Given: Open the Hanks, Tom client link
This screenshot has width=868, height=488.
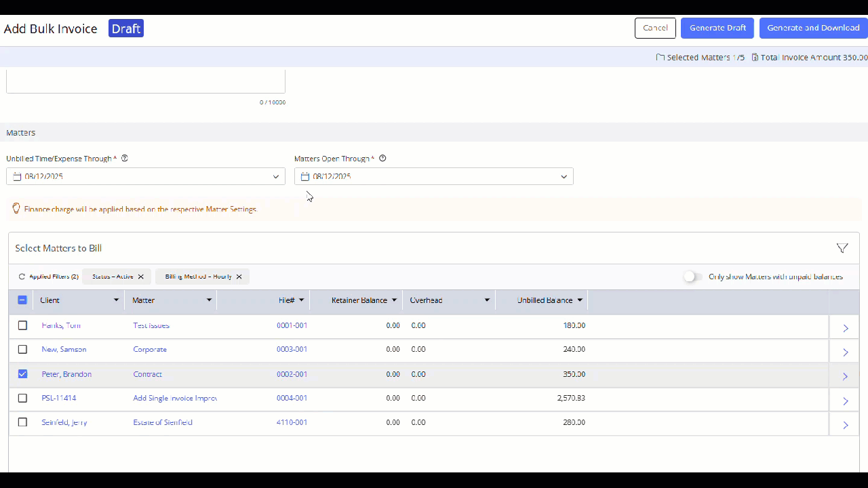Looking at the screenshot, I should (x=61, y=325).
